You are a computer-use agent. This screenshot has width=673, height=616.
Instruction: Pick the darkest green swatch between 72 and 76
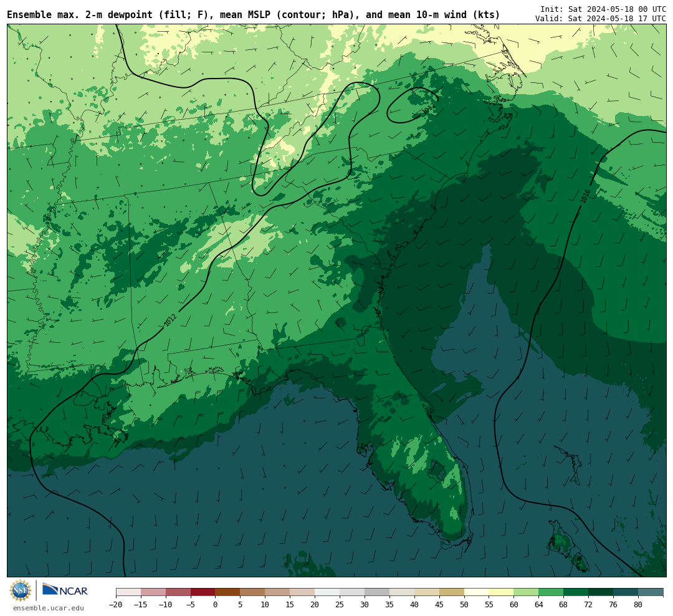tap(601, 592)
